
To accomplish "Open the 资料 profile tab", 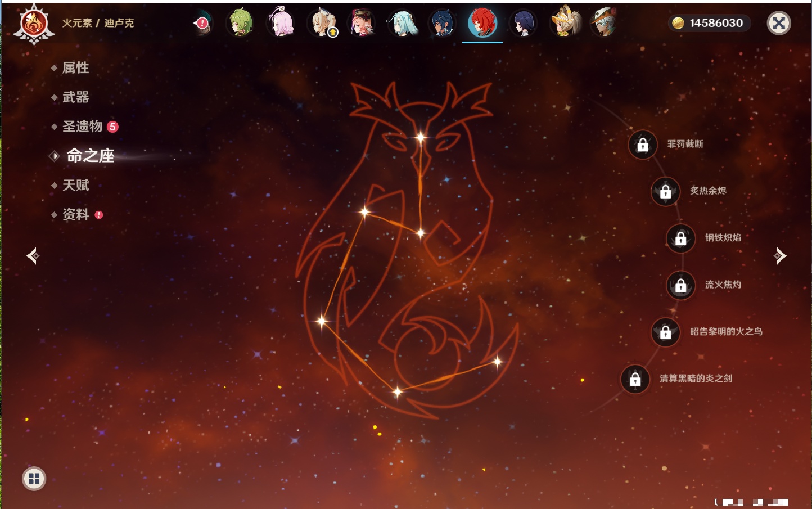I will [x=75, y=214].
